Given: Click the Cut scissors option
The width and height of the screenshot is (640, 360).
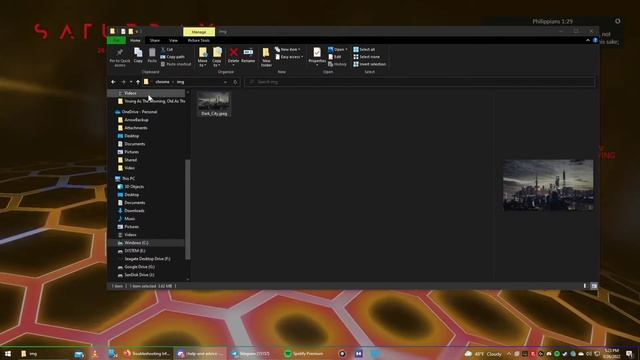Looking at the screenshot, I should 167,49.
